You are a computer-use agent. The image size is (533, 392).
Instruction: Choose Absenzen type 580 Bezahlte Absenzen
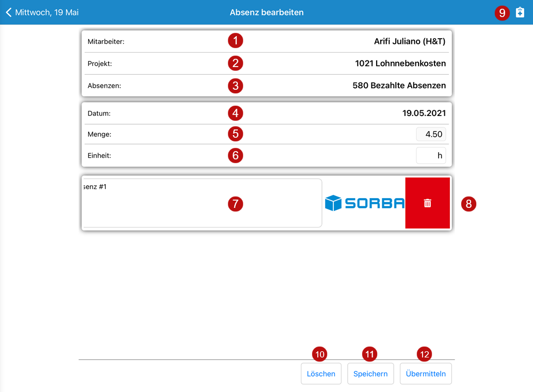266,86
